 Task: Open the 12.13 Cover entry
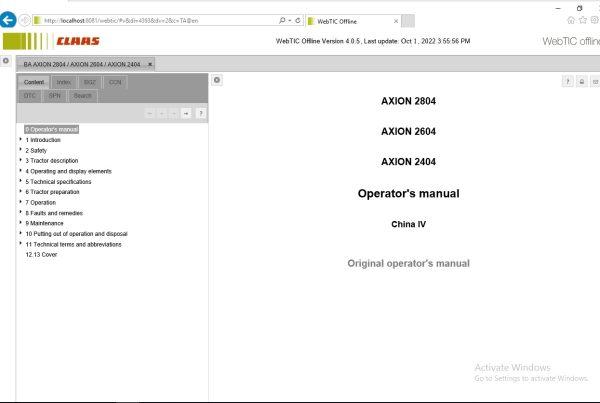coord(41,255)
